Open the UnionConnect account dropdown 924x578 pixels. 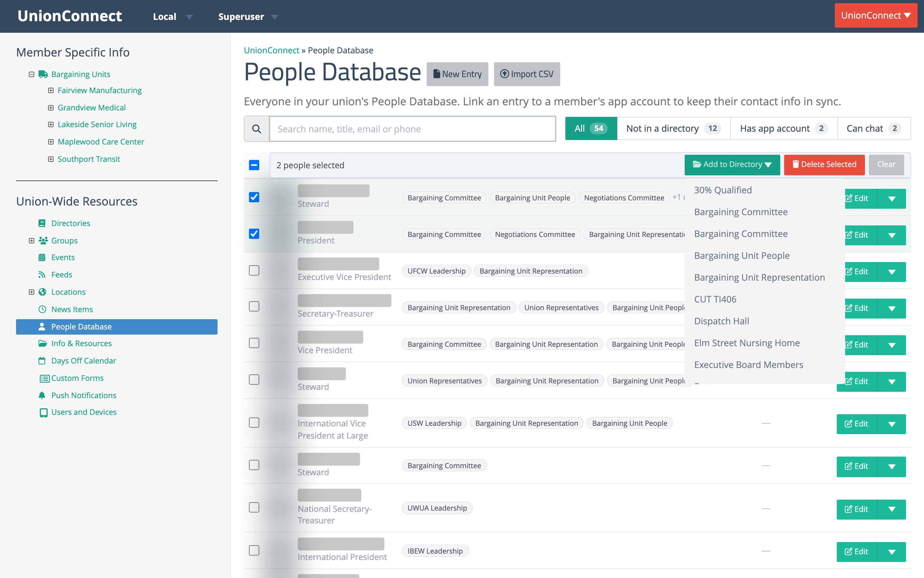pyautogui.click(x=876, y=16)
